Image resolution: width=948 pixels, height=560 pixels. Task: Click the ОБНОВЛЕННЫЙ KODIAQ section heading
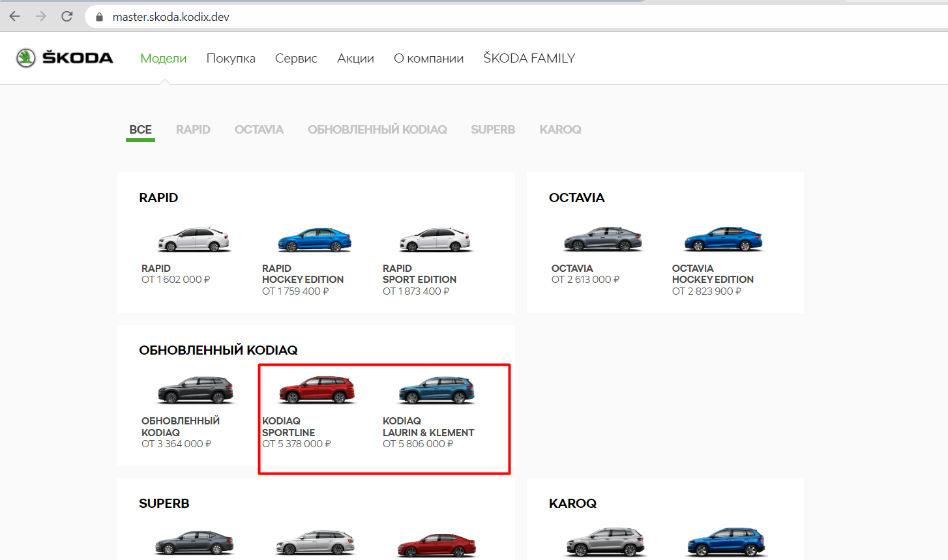pyautogui.click(x=218, y=350)
